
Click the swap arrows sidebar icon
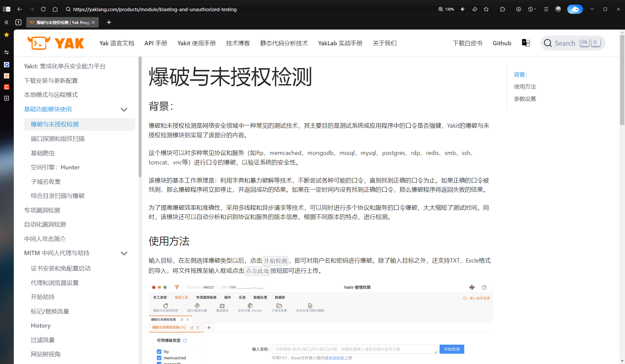(7, 52)
